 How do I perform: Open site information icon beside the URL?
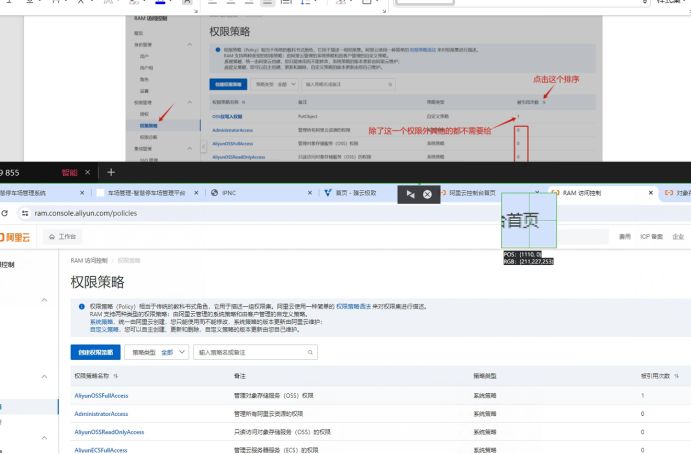click(x=25, y=213)
